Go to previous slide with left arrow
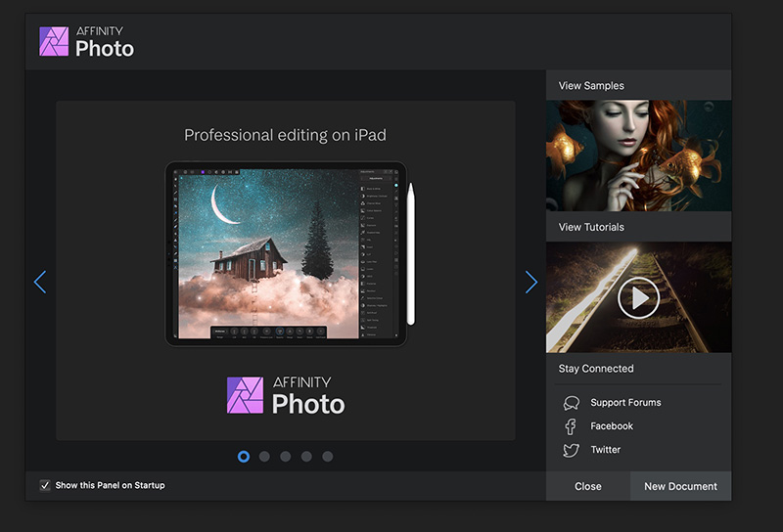Image resolution: width=783 pixels, height=532 pixels. tap(40, 283)
